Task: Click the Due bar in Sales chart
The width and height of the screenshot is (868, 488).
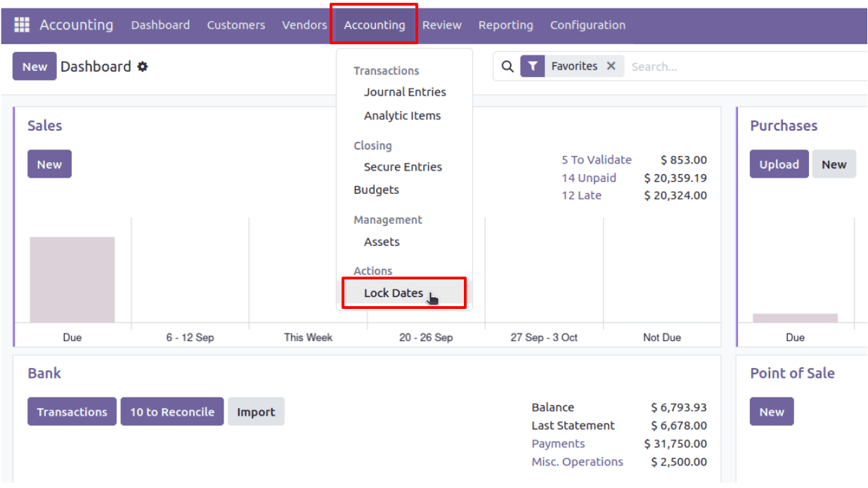Action: point(72,279)
